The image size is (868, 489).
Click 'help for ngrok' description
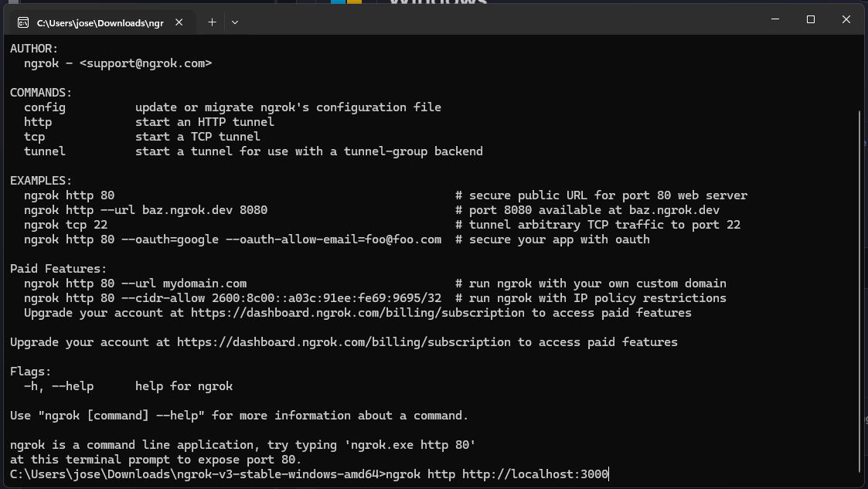[184, 386]
